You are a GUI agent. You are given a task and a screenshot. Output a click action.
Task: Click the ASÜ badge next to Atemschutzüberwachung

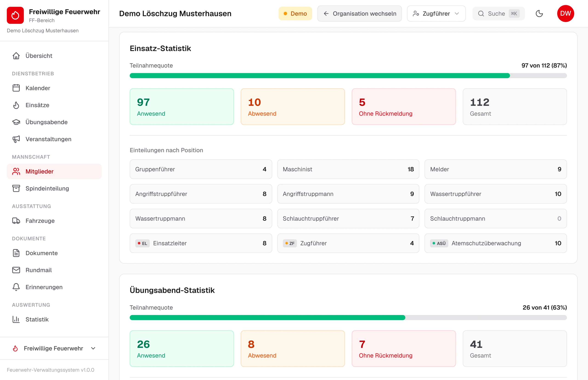(439, 244)
